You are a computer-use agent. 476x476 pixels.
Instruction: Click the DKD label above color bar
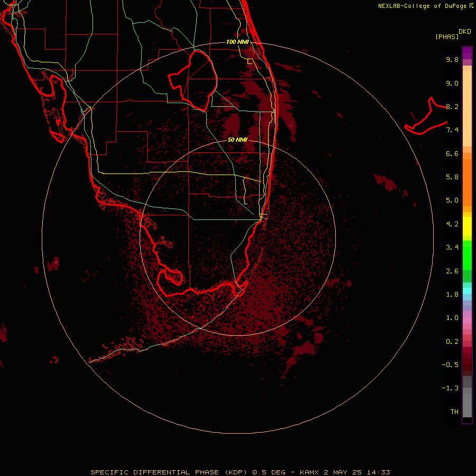pyautogui.click(x=465, y=32)
